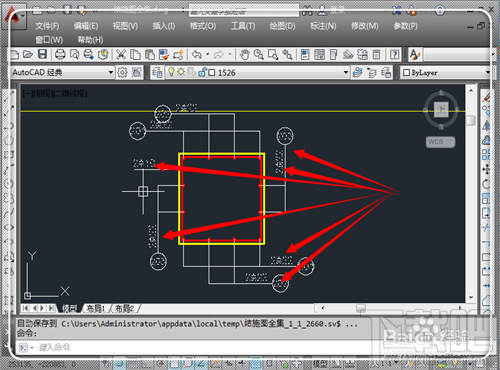Click the 3D Print icon in the toolbar
The height and width of the screenshot is (370, 500).
pos(103,54)
